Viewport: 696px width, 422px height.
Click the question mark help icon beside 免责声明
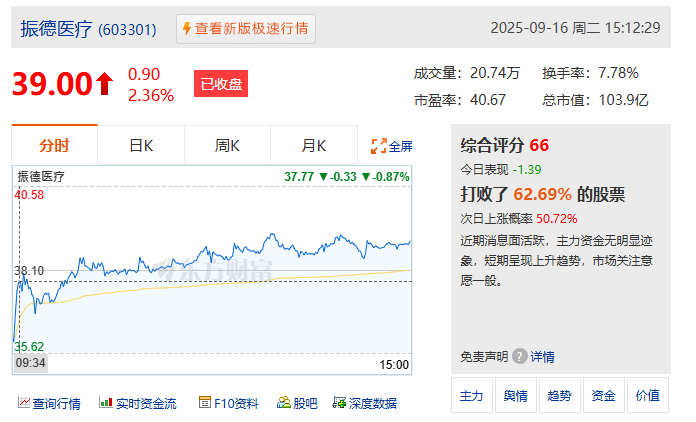[519, 356]
